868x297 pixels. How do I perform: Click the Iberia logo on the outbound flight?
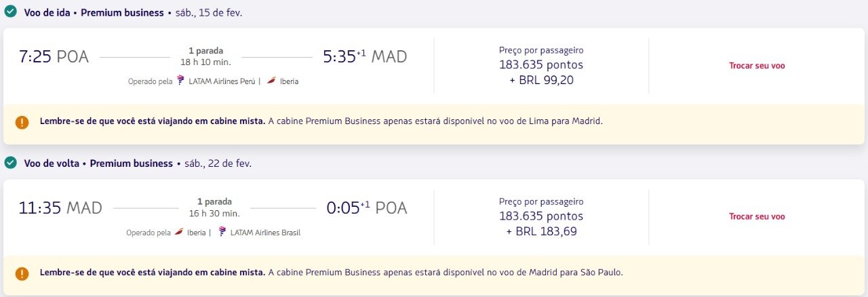point(271,81)
